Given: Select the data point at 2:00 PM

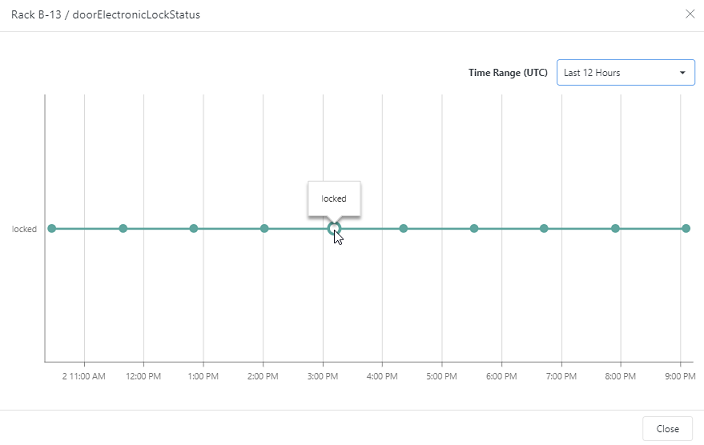Looking at the screenshot, I should (x=264, y=229).
